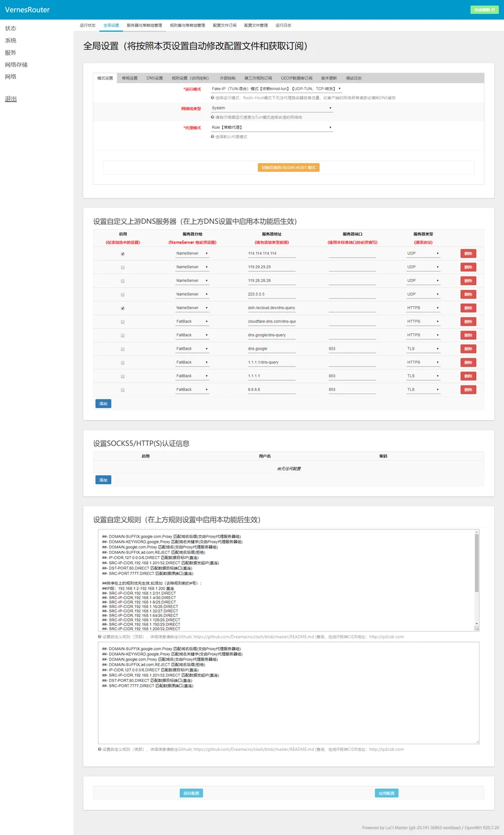Switch to the 运行状态 tab
Viewport: 504px width, 835px height.
pos(88,26)
